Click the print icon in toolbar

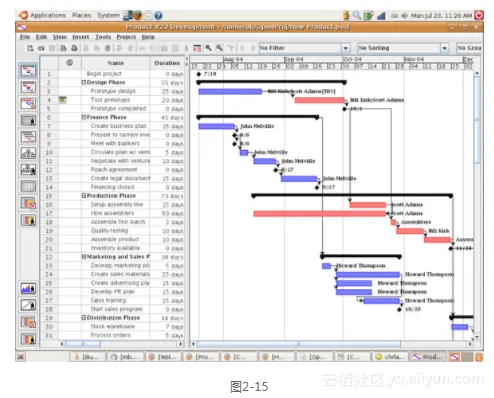(63, 48)
